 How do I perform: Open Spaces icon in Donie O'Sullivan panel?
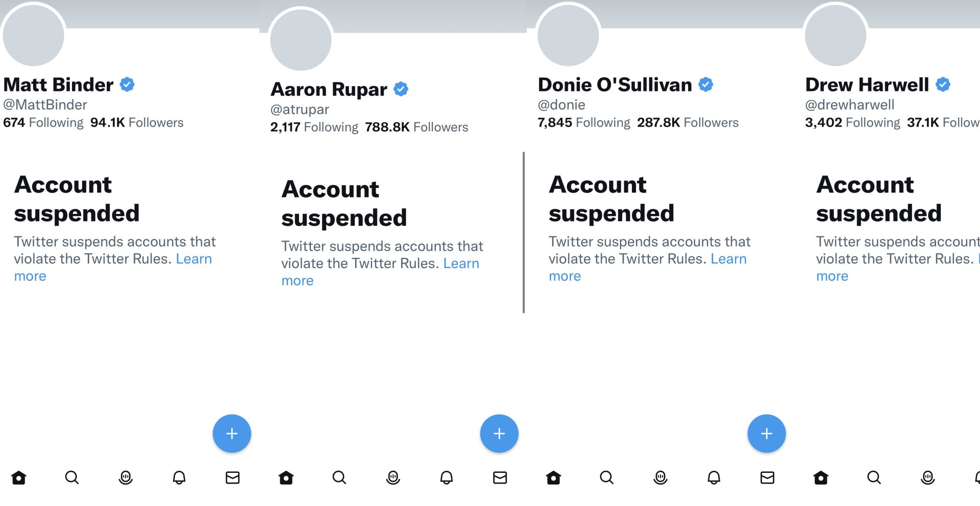coord(660,478)
